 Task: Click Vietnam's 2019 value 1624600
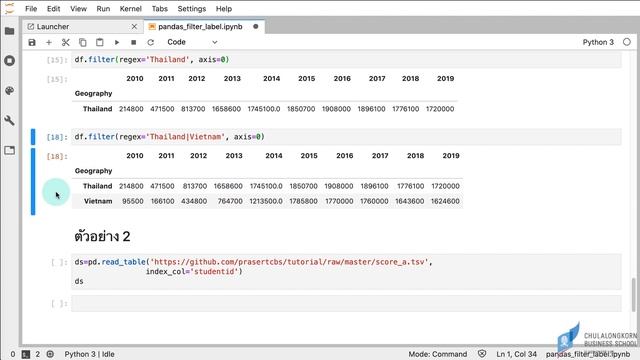445,201
